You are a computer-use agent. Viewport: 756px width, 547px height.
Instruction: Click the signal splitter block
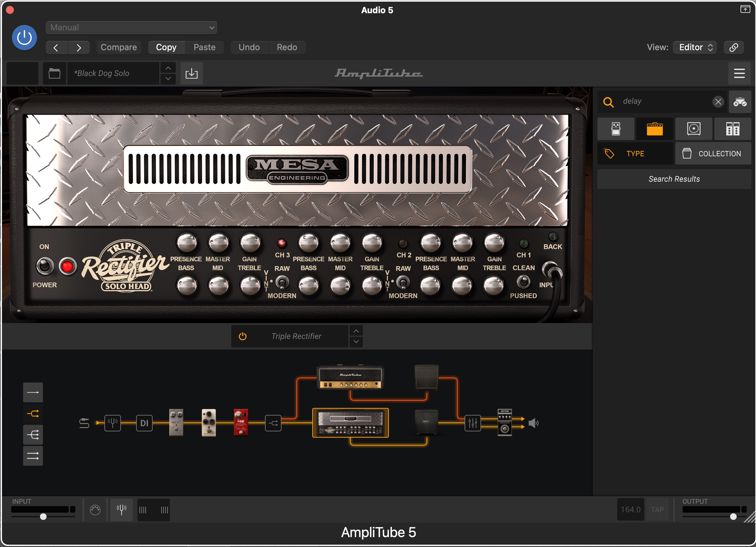click(273, 423)
